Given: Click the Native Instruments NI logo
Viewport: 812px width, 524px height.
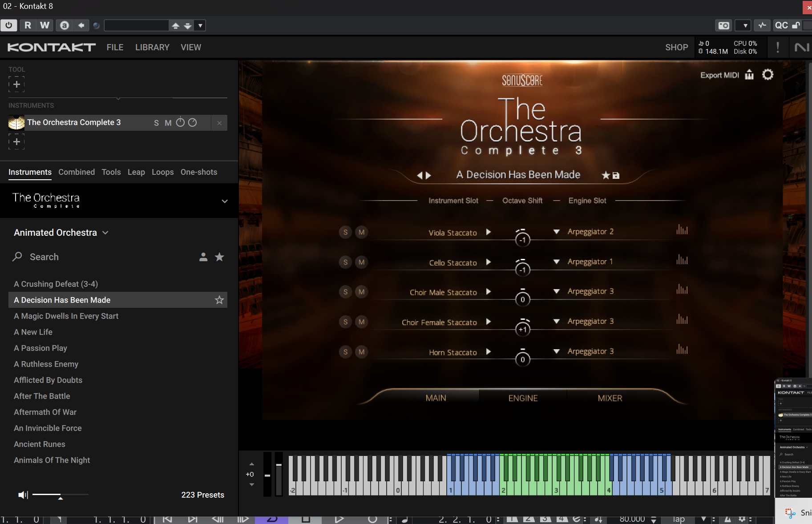Looking at the screenshot, I should pos(802,47).
